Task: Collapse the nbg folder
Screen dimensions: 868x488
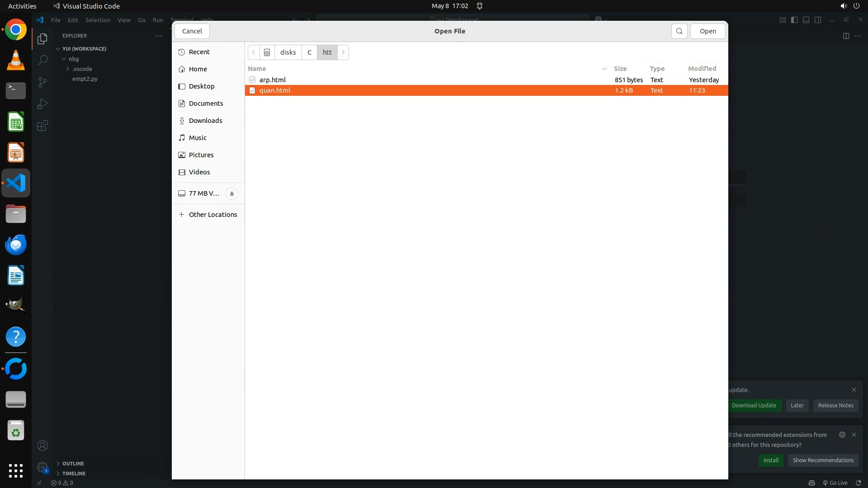Action: (x=64, y=59)
